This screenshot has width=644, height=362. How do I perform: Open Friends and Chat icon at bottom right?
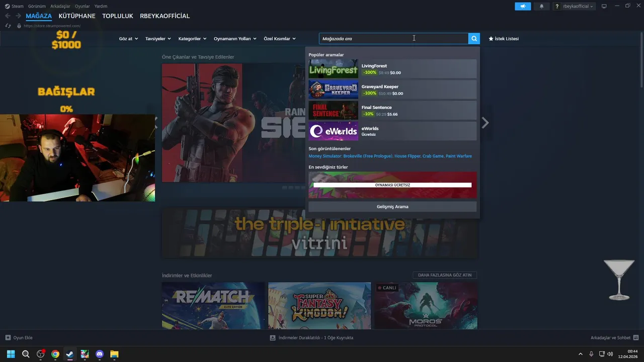point(636,338)
